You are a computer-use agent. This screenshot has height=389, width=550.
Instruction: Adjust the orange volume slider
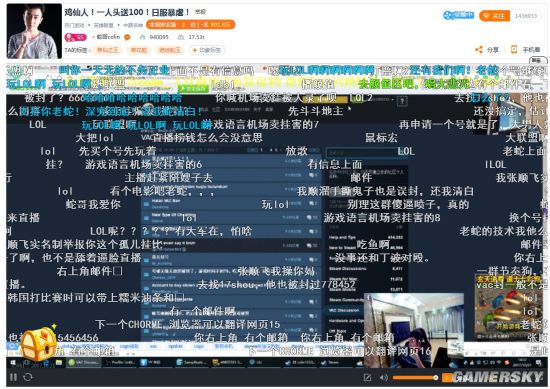pyautogui.click(x=415, y=378)
